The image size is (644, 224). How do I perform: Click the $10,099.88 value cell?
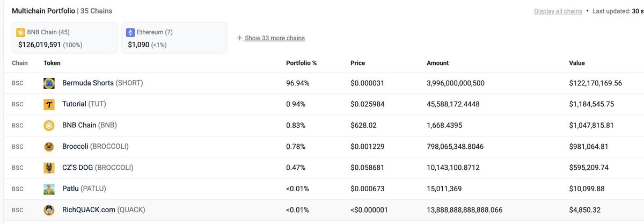(587, 189)
